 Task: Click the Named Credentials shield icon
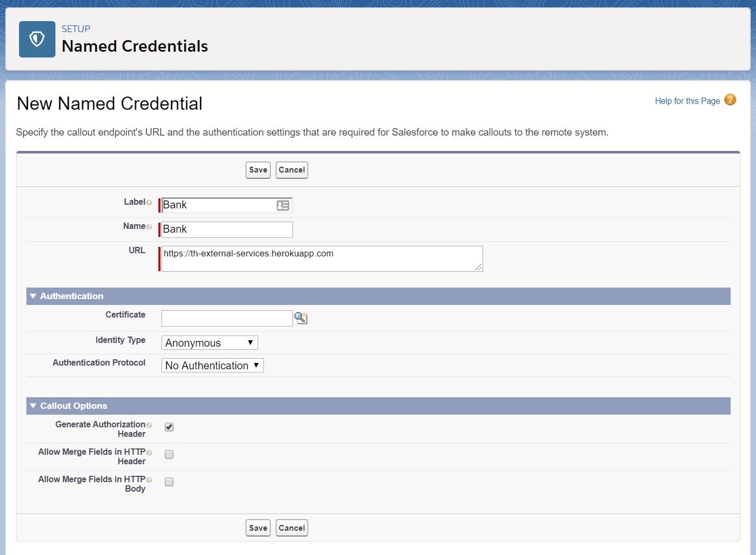37,39
